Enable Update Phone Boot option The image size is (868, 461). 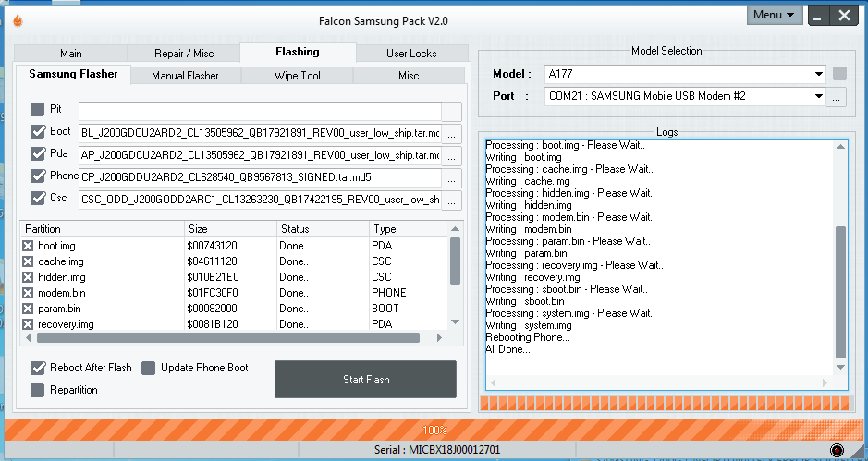point(148,368)
